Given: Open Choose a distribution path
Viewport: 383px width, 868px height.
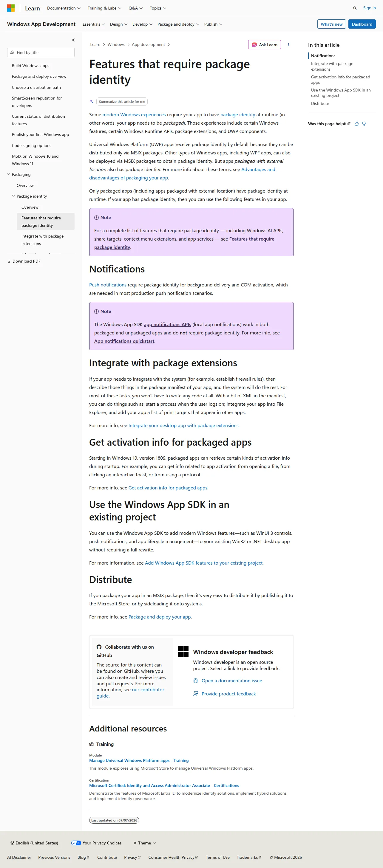Looking at the screenshot, I should 36,87.
